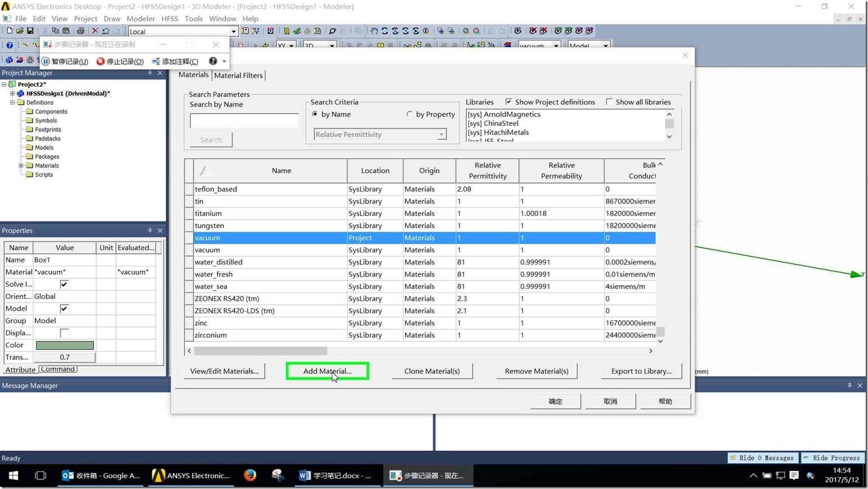This screenshot has height=489, width=868.
Task: Switch to Command tab in Properties
Action: (x=57, y=369)
